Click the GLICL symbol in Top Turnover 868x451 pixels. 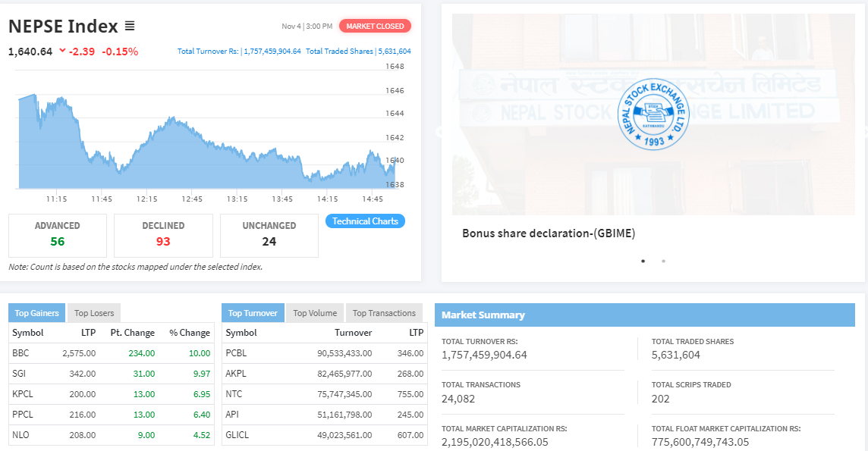[237, 435]
